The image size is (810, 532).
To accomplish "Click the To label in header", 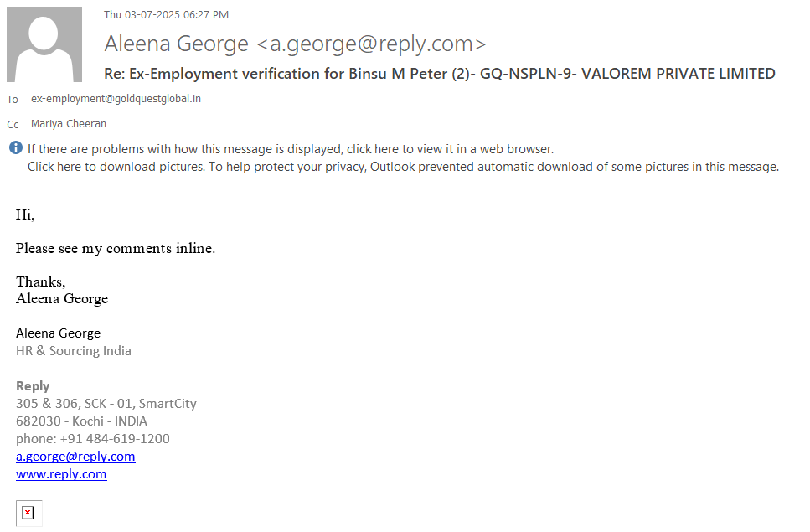I will [13, 100].
